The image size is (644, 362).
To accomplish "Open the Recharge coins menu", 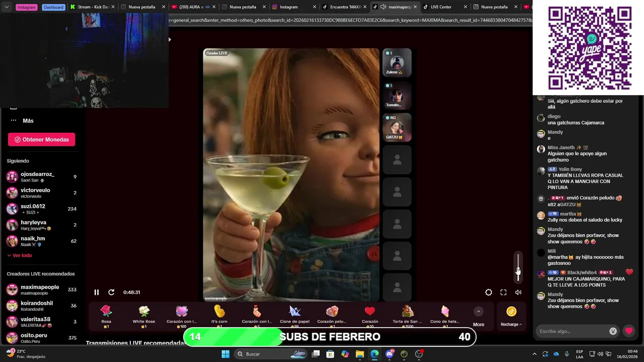I will pyautogui.click(x=511, y=317).
